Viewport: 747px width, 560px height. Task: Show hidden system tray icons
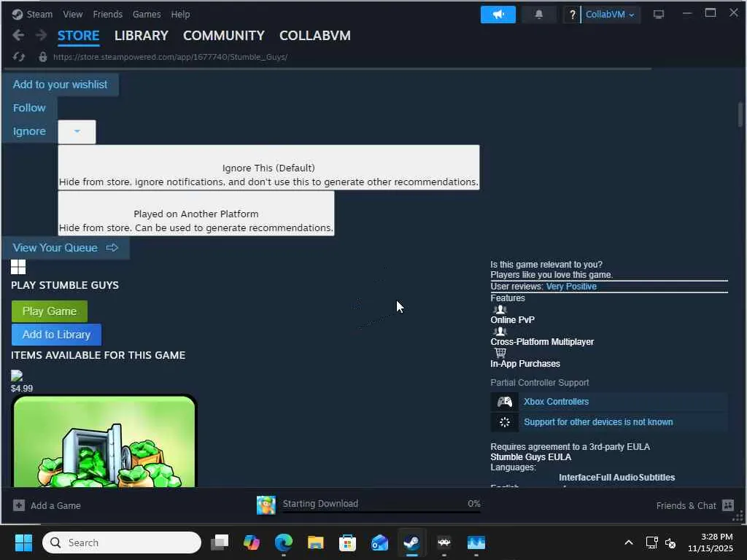628,542
